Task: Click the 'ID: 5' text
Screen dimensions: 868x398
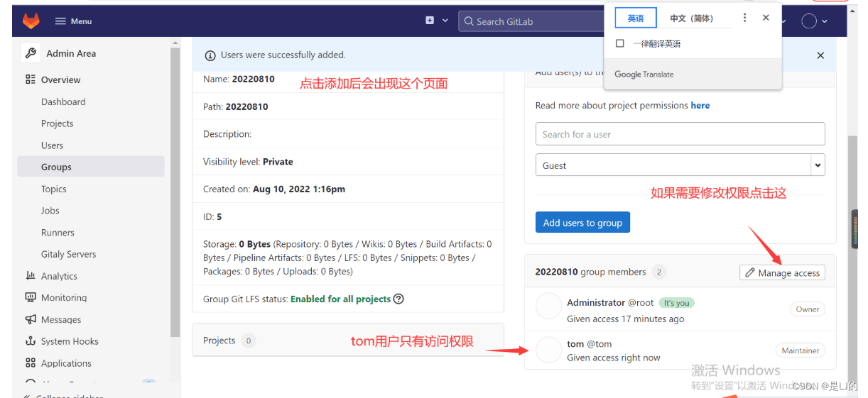Action: pos(212,216)
